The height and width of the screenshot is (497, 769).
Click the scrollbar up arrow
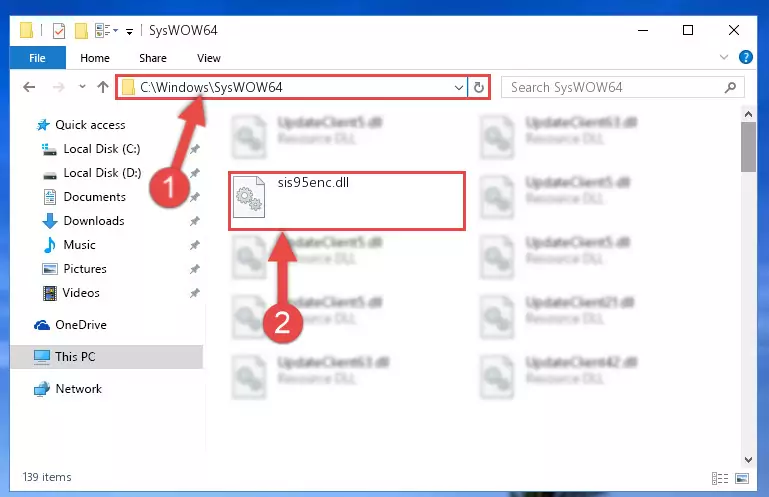[x=748, y=114]
